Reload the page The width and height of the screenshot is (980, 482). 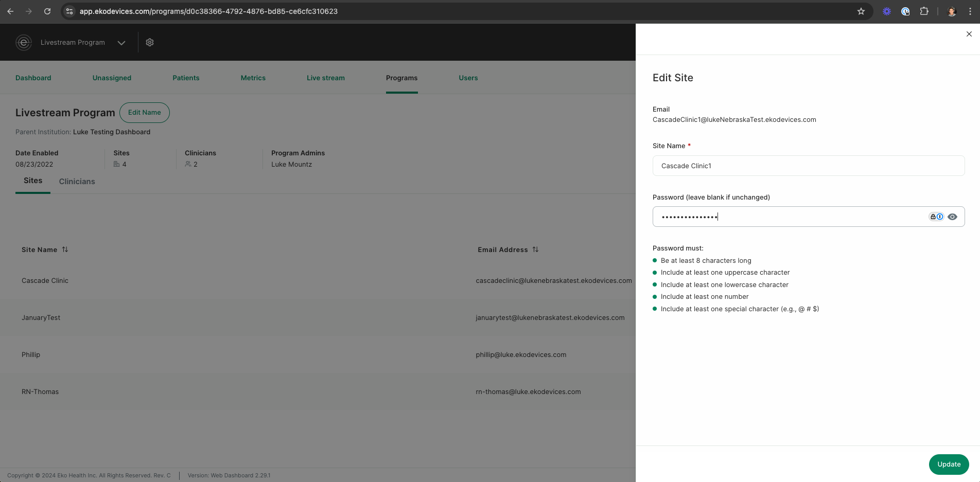47,11
